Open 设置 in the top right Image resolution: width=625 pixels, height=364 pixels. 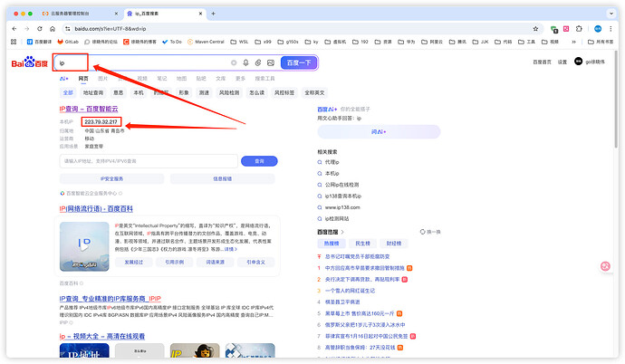click(x=562, y=62)
